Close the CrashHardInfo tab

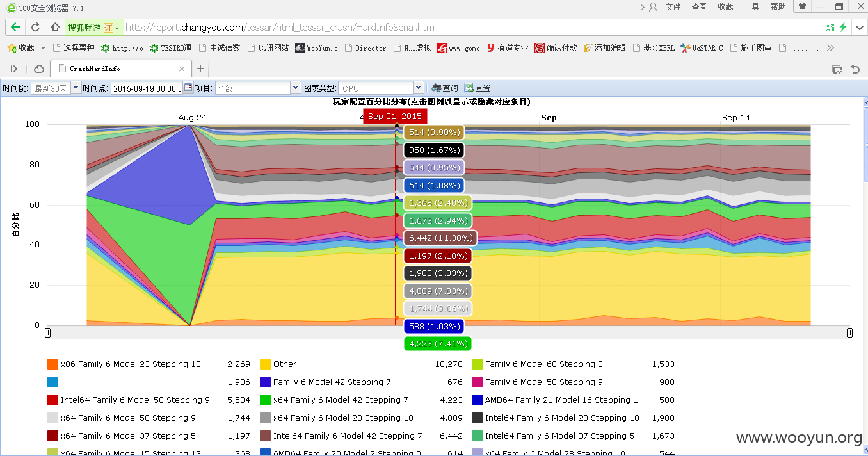tap(182, 69)
